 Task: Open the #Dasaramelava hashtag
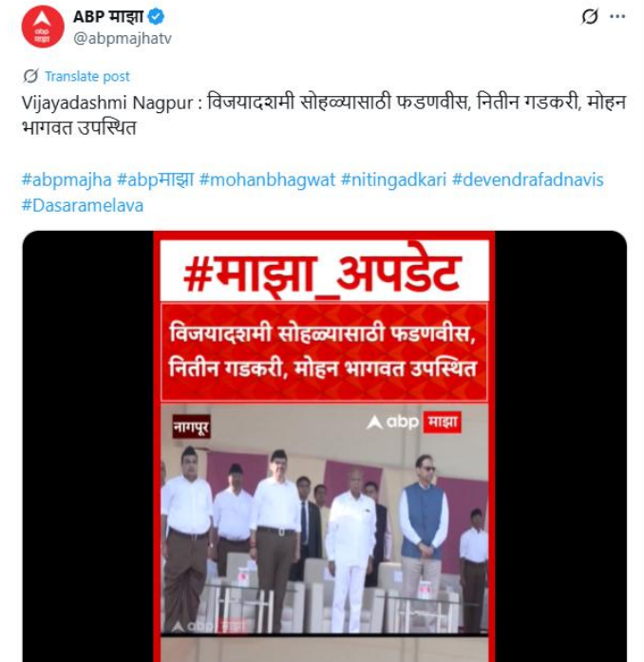point(83,205)
